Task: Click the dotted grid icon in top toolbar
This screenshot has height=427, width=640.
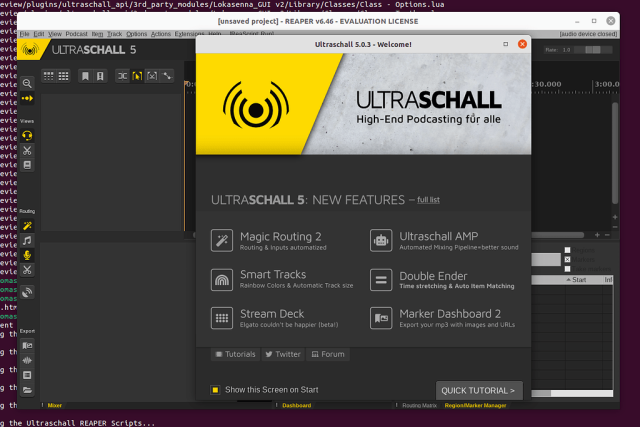Action: tap(49, 76)
